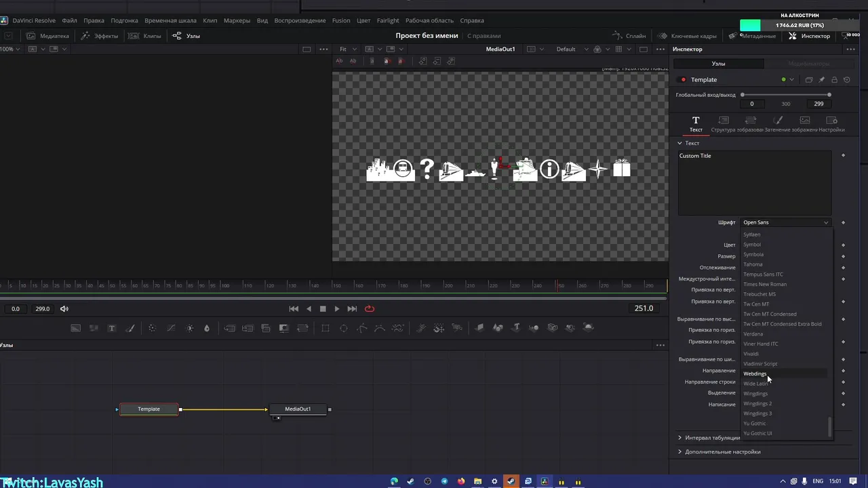
Task: Click the font list scrollbar
Action: click(829, 428)
